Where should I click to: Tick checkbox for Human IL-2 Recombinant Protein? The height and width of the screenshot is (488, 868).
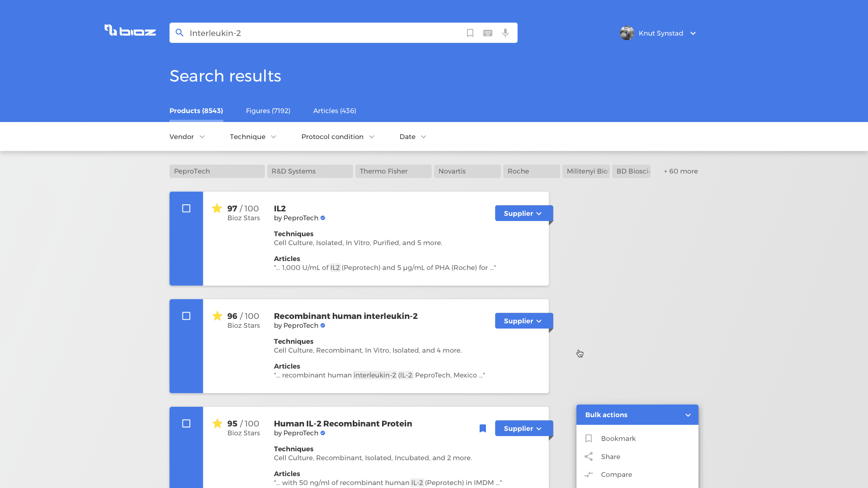click(x=186, y=423)
